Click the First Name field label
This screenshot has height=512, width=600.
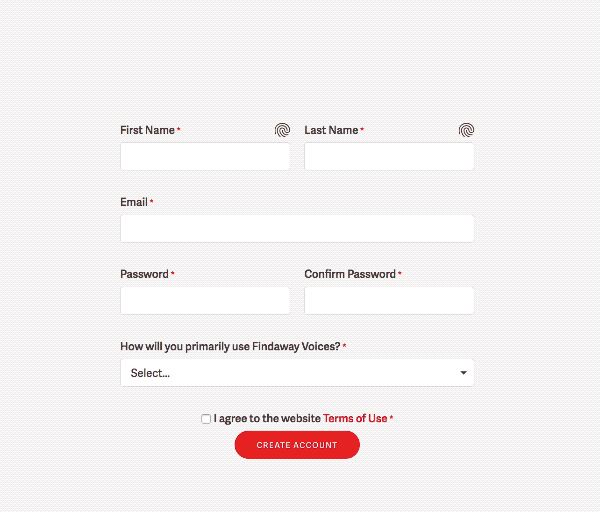tap(147, 130)
